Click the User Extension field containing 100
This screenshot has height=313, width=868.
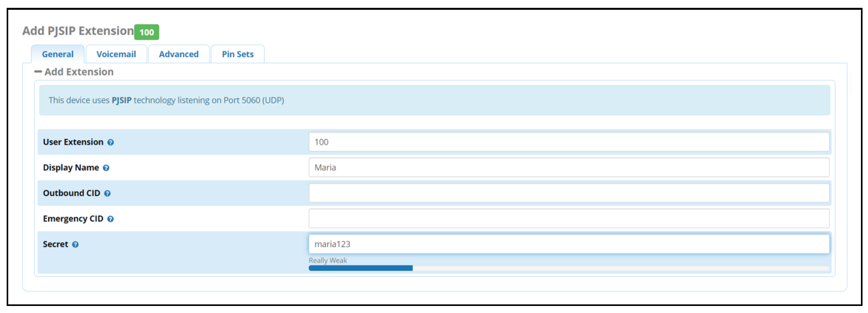(x=568, y=142)
